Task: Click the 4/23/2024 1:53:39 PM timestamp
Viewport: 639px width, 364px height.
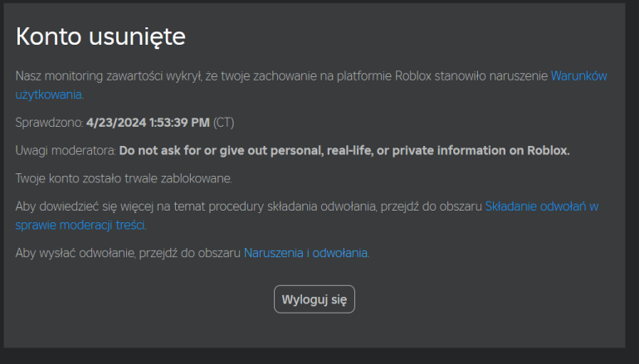Action: tap(148, 123)
